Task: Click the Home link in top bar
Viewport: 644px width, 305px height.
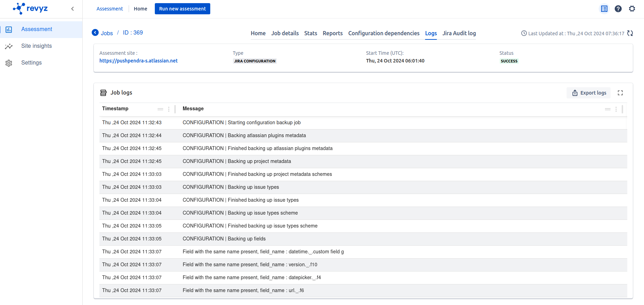Action: (x=141, y=9)
